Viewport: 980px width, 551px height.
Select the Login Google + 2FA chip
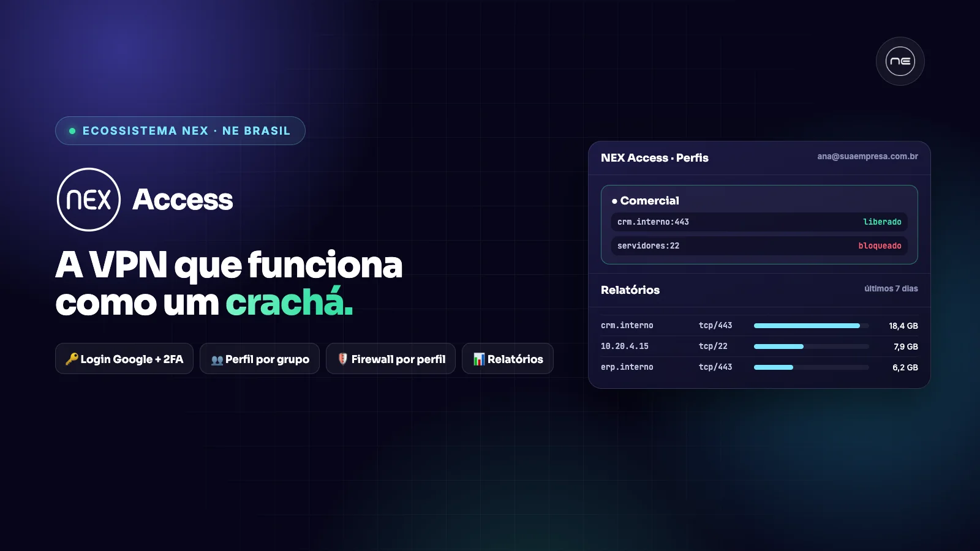124,359
